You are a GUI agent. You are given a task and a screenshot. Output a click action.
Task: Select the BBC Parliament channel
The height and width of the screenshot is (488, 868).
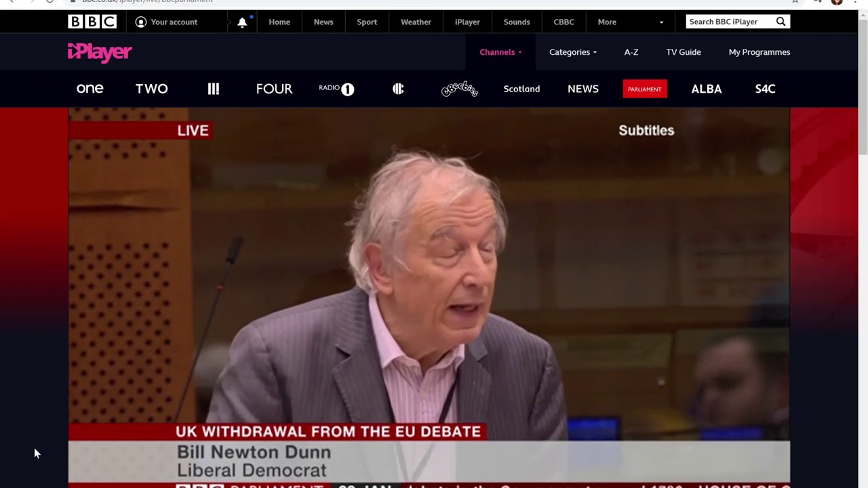click(645, 89)
